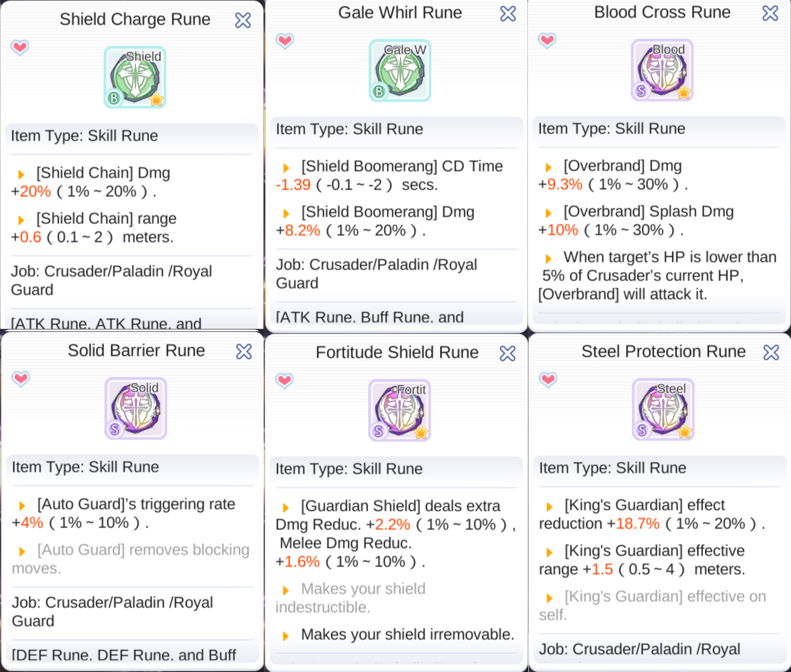Viewport: 791px width, 672px height.
Task: Close the Blood Cross Rune panel
Action: point(771,13)
